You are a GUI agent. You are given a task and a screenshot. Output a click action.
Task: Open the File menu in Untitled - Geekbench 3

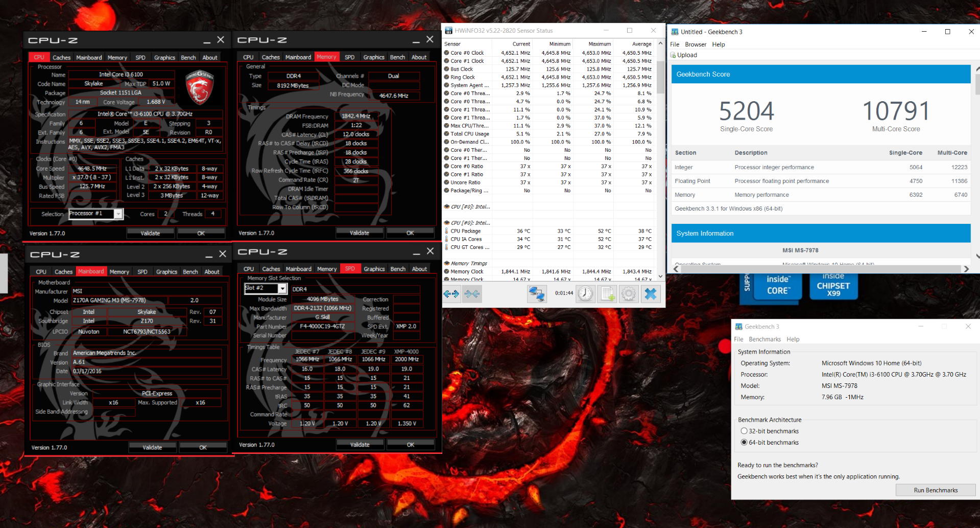(675, 44)
